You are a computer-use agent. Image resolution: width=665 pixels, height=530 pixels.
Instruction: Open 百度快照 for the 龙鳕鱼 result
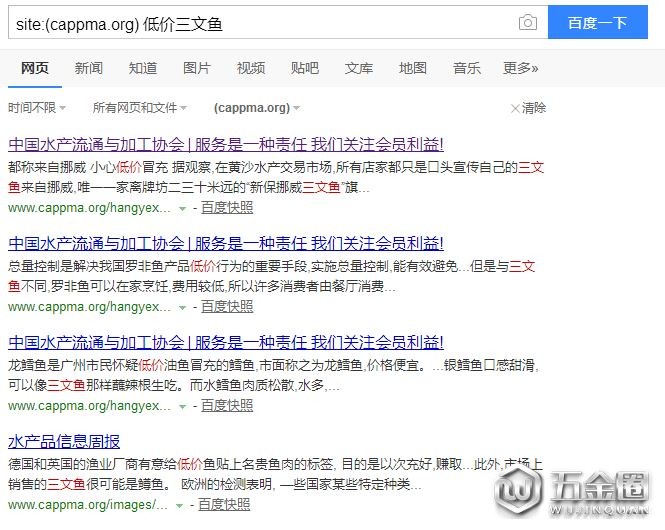[x=227, y=406]
